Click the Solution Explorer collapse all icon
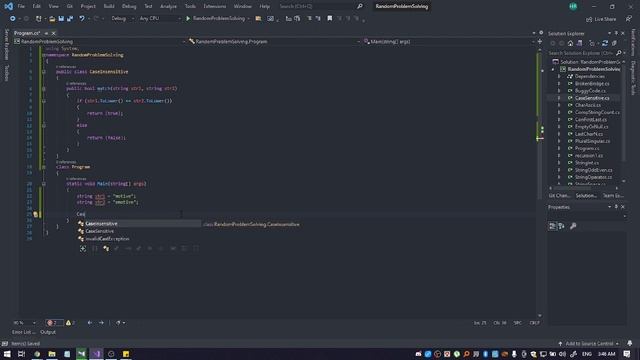 pyautogui.click(x=614, y=43)
